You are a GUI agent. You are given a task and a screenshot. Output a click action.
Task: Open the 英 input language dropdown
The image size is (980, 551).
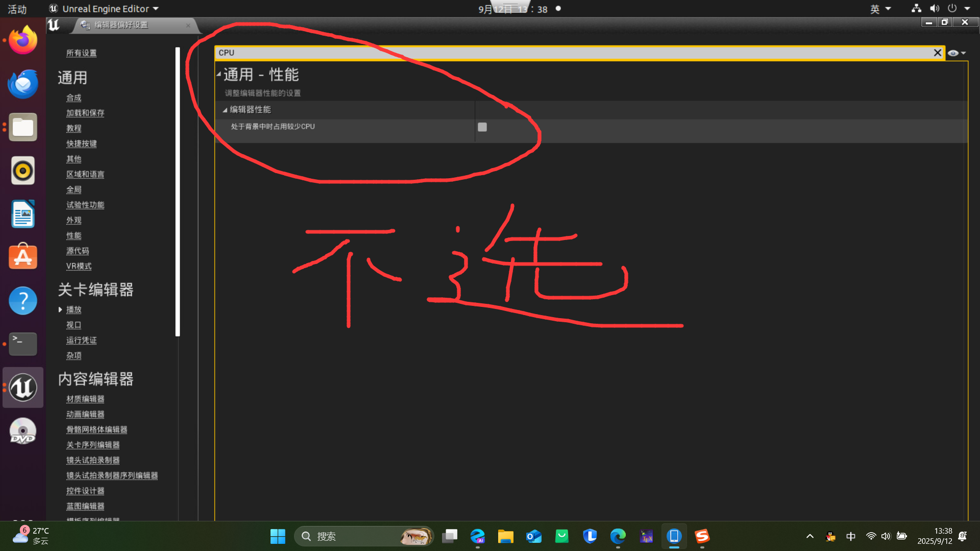coord(880,9)
